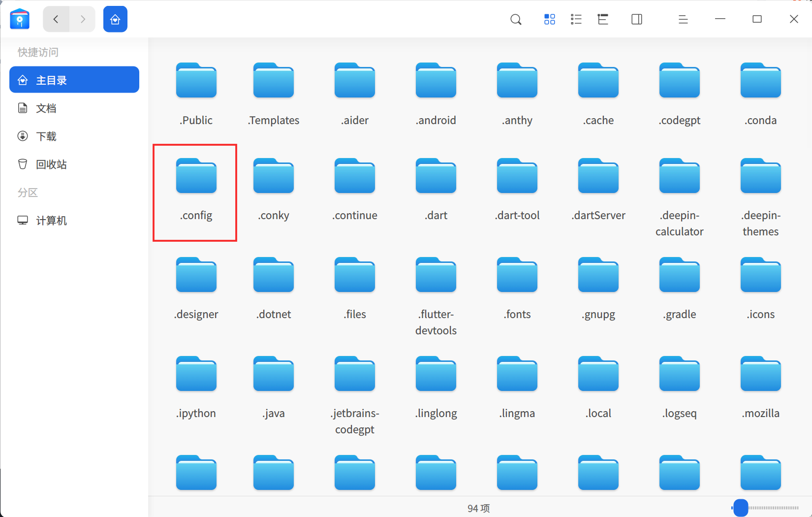
Task: Switch to tree view mode
Action: pyautogui.click(x=603, y=19)
